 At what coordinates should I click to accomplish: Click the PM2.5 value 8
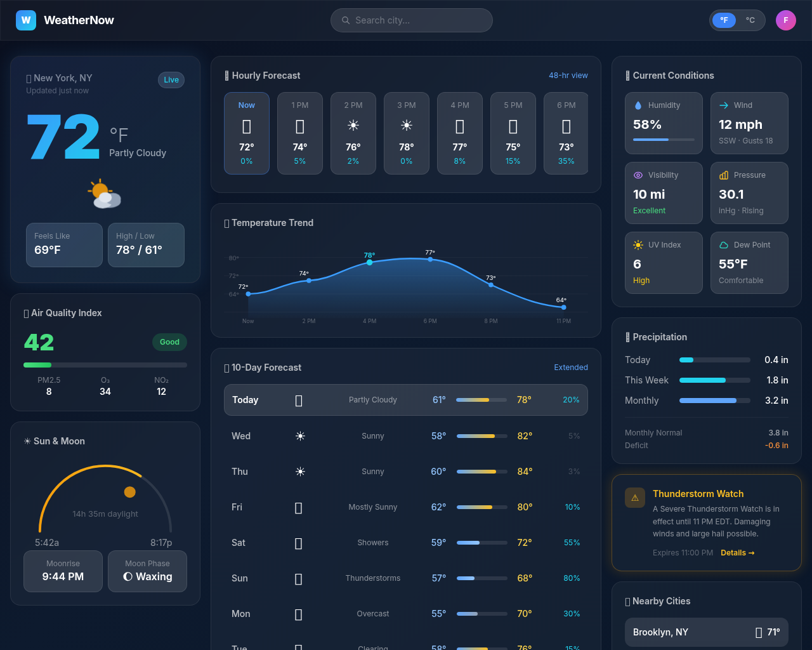pos(49,392)
